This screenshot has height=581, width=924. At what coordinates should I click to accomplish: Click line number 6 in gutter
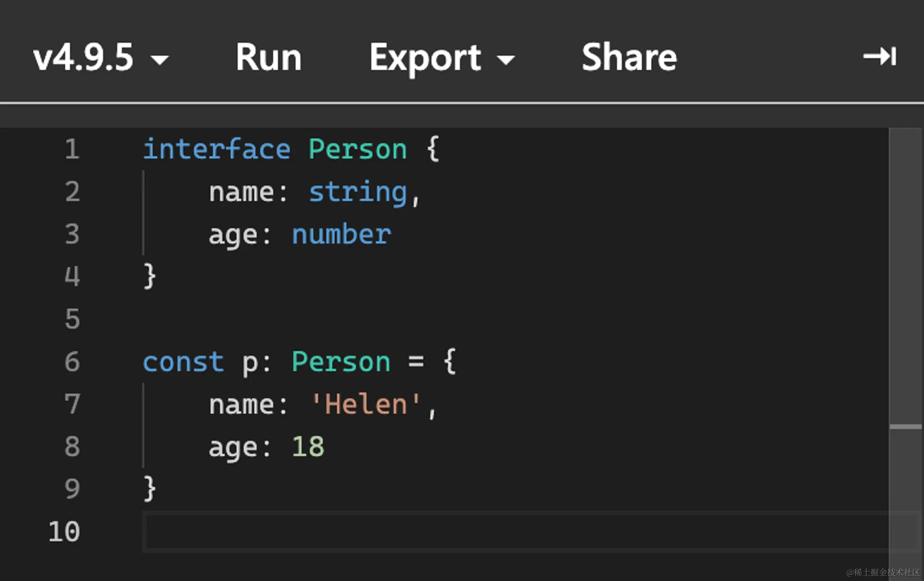click(72, 362)
